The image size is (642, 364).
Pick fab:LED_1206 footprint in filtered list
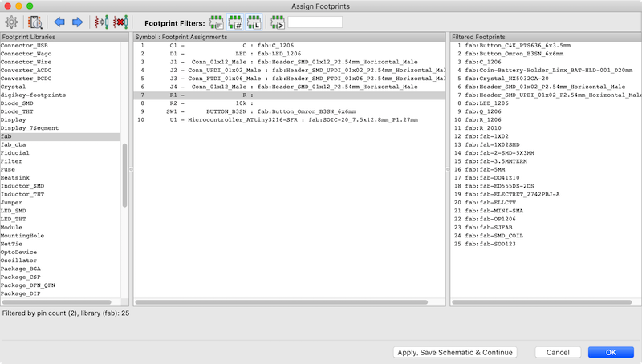546,103
